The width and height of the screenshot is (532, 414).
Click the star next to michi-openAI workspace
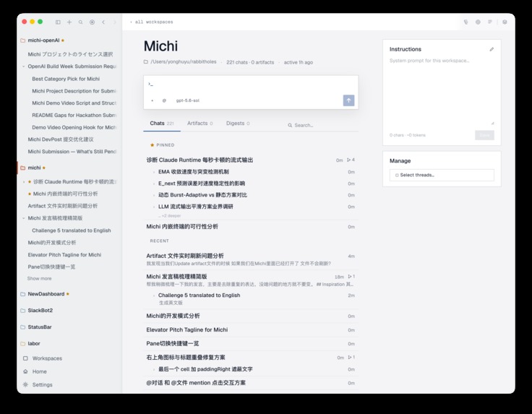[63, 40]
